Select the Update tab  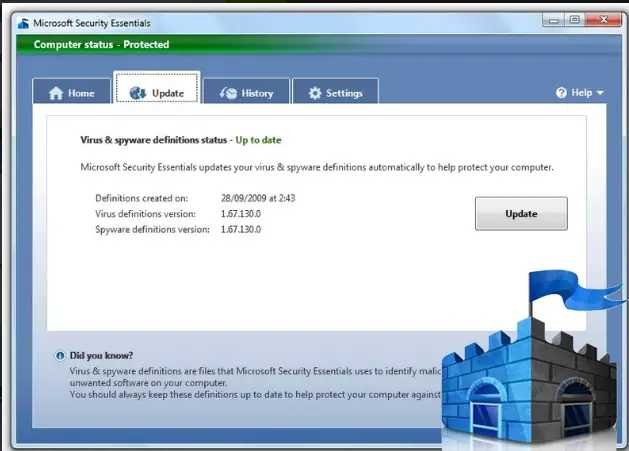pos(157,88)
